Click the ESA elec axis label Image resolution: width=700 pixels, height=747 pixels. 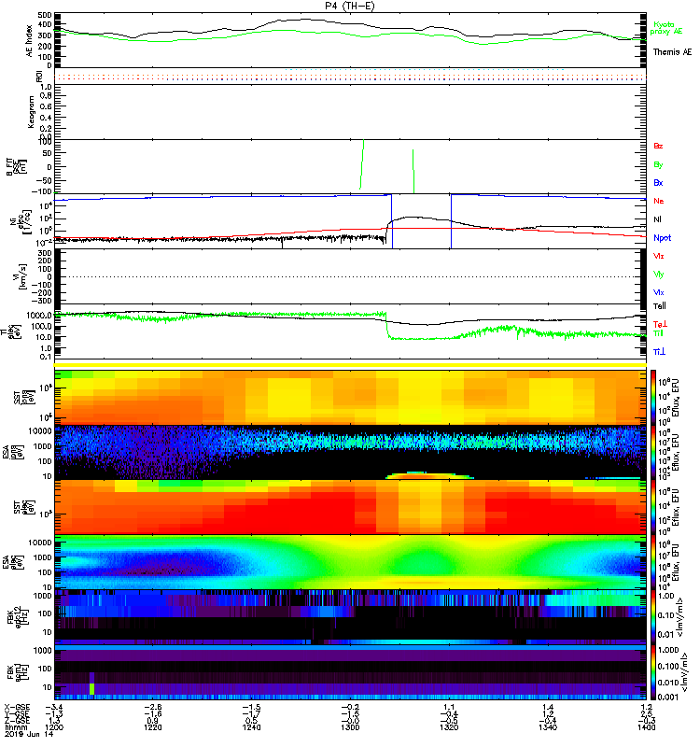point(11,562)
